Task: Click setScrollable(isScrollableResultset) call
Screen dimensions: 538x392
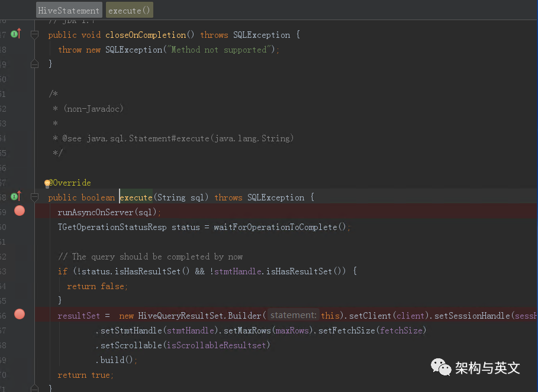Action: pos(185,345)
